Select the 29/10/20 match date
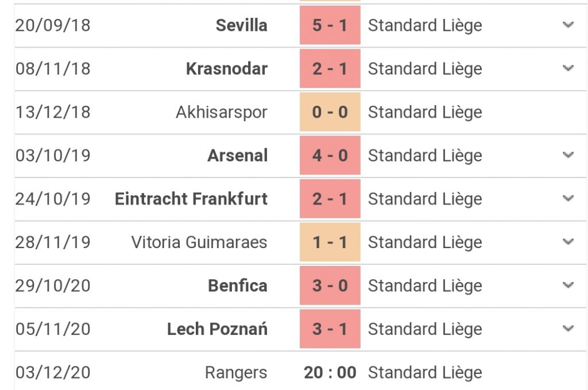588x390 pixels. (x=53, y=285)
